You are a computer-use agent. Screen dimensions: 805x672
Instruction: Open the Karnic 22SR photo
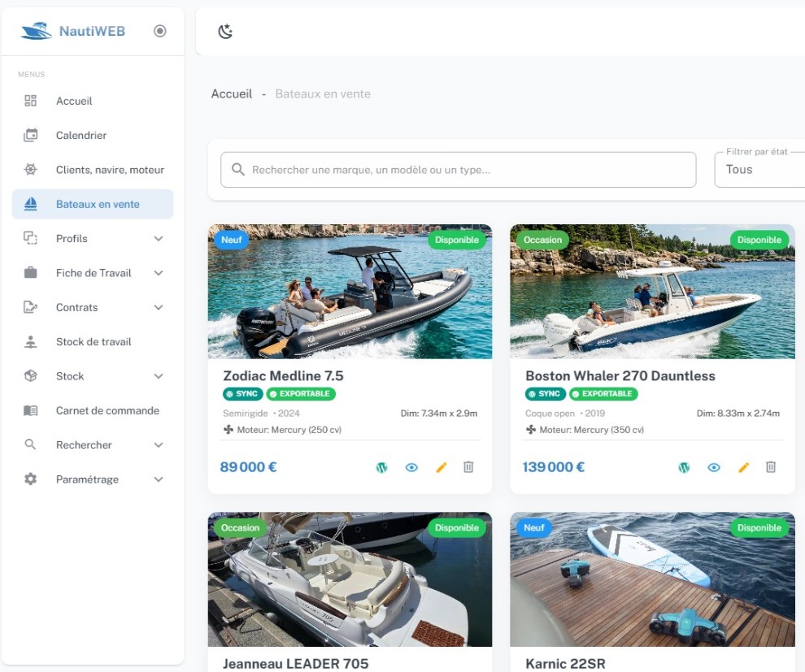coord(652,579)
